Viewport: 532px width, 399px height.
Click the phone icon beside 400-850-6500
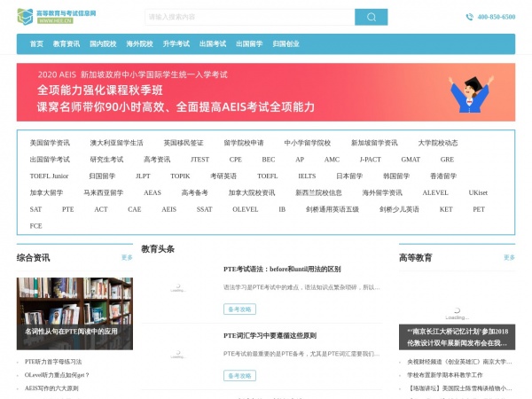[470, 17]
